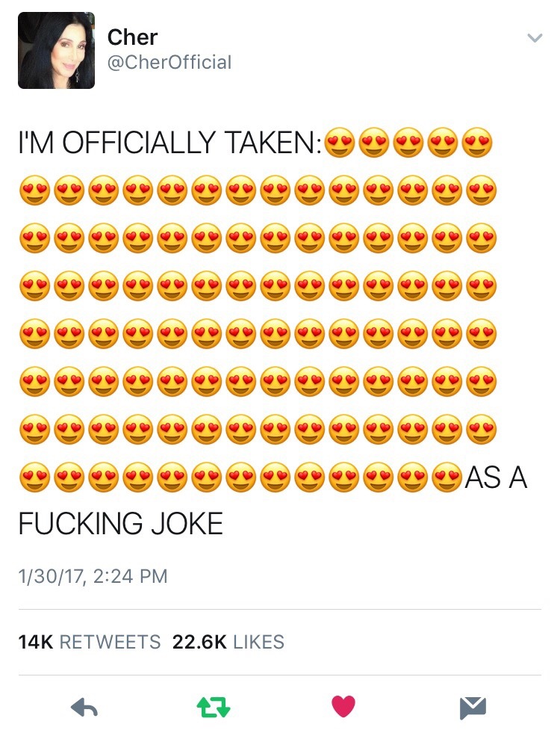
Task: Expand the tweet options chevron menu
Action: [x=534, y=38]
